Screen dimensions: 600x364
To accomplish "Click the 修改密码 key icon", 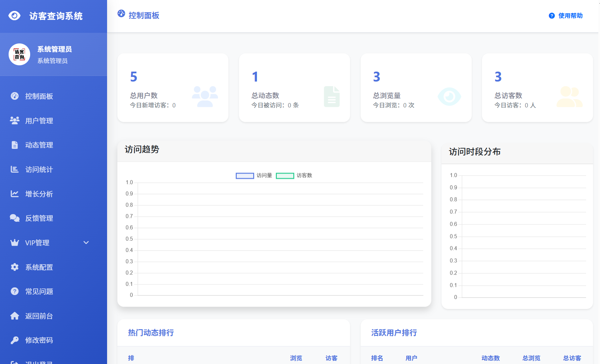I will tap(15, 340).
